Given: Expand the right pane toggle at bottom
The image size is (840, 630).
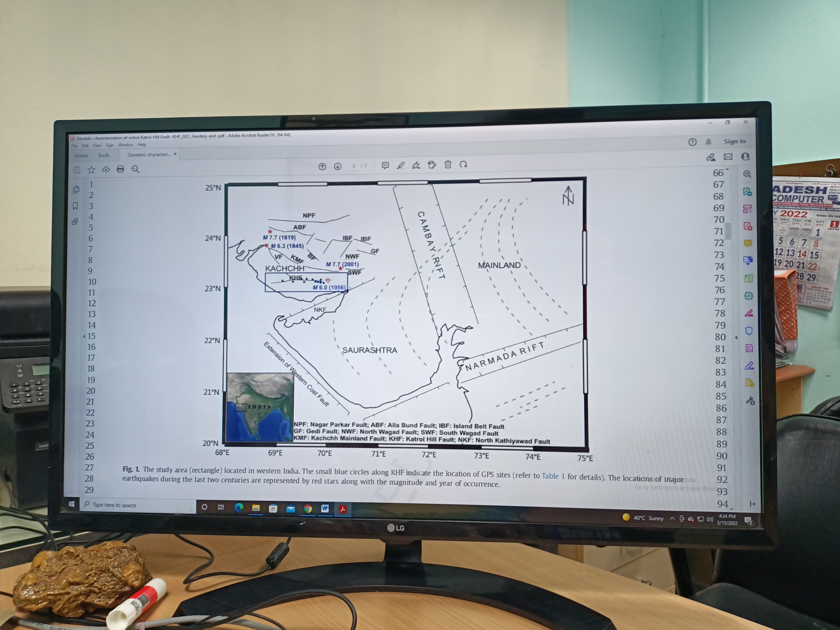Looking at the screenshot, I should click(x=752, y=504).
